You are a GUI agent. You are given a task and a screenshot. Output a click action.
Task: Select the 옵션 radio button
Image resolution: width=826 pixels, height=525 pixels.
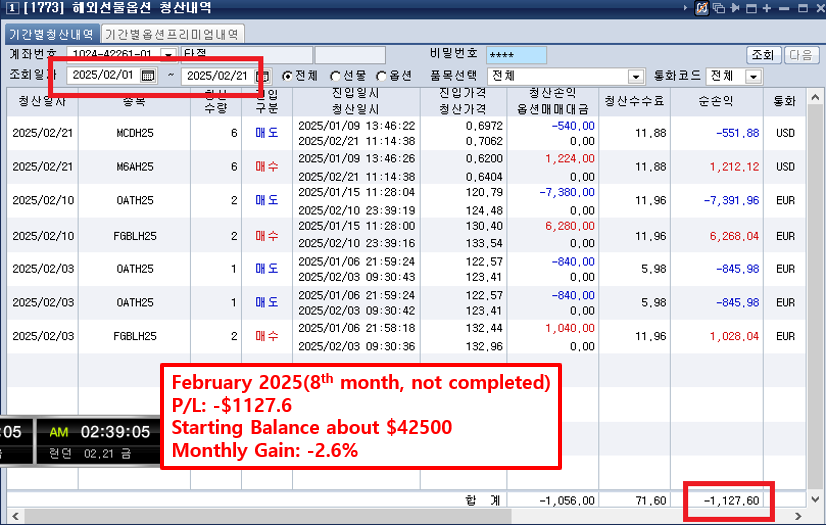click(381, 76)
